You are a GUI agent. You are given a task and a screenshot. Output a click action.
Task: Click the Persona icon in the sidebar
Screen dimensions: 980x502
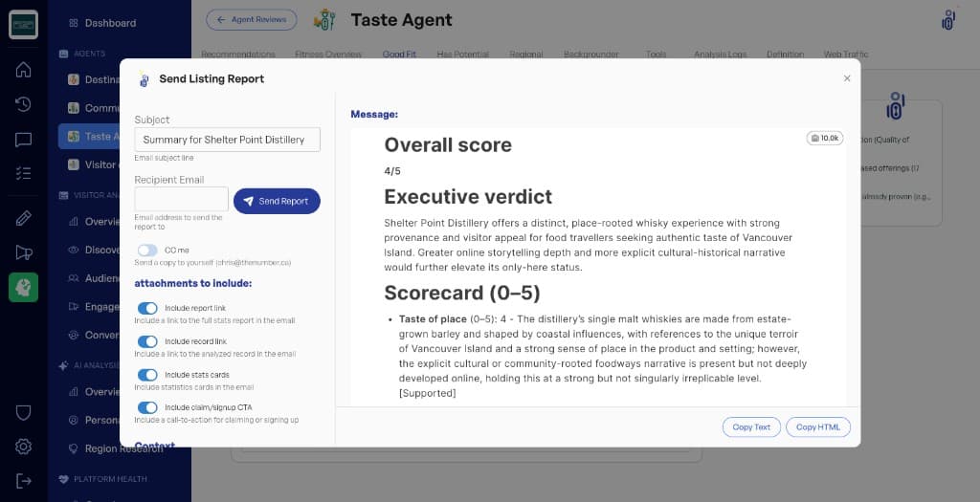pos(74,420)
